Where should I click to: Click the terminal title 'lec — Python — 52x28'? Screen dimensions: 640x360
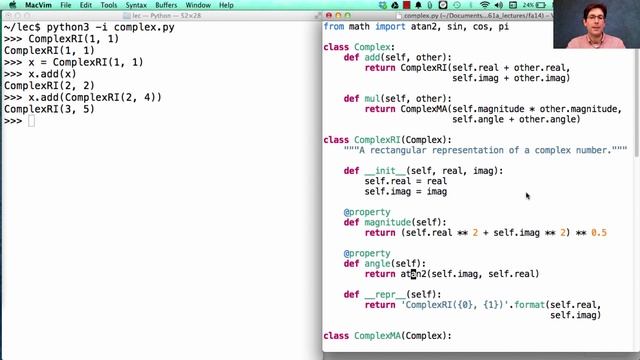pyautogui.click(x=167, y=16)
